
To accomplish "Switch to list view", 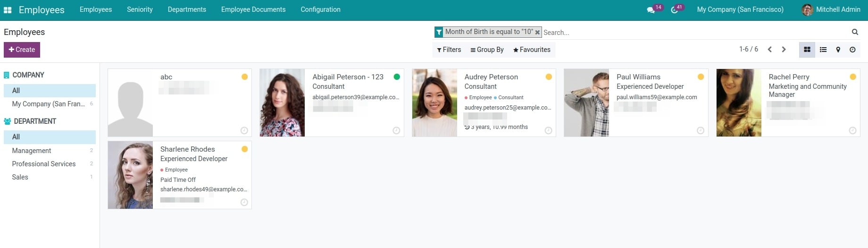I will (x=823, y=50).
